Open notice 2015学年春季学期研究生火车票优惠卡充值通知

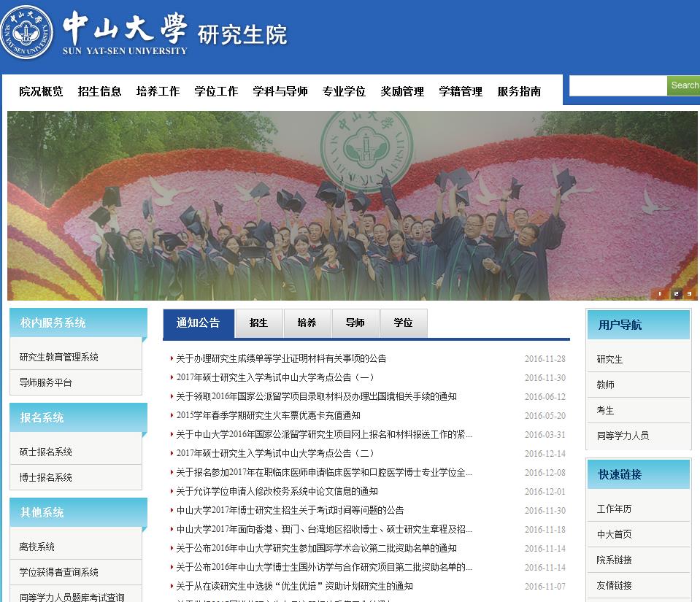[268, 415]
